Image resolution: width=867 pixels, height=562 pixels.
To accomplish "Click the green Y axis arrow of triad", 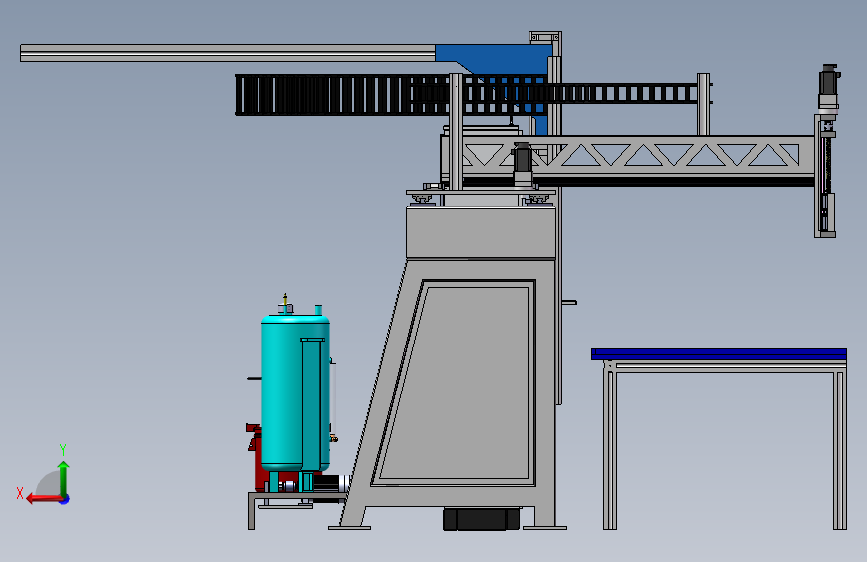I will 64,478.
